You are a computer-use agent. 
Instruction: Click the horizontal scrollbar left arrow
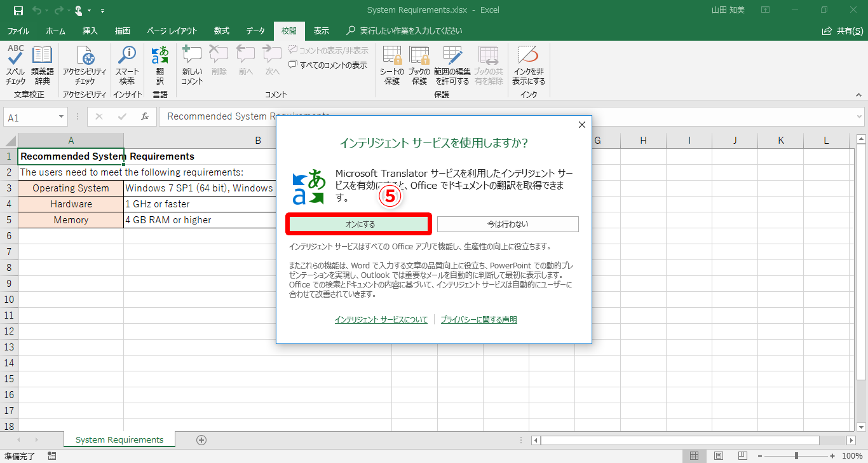[536, 440]
